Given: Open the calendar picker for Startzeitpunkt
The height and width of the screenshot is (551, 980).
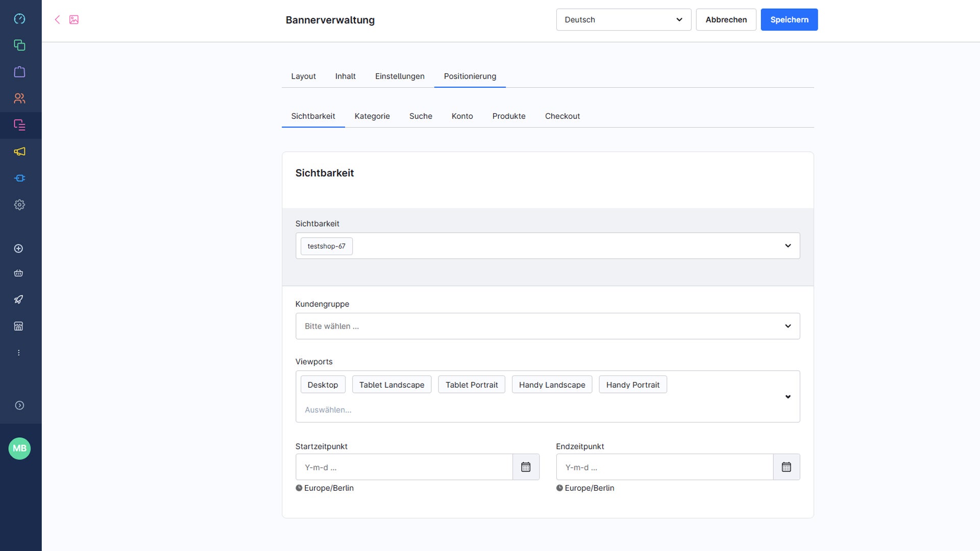Looking at the screenshot, I should pyautogui.click(x=526, y=466).
